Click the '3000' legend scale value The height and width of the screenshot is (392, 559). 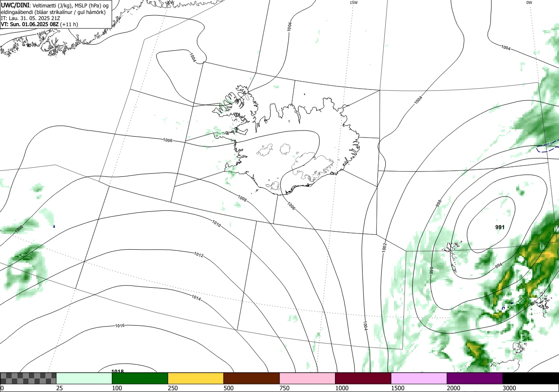point(509,388)
